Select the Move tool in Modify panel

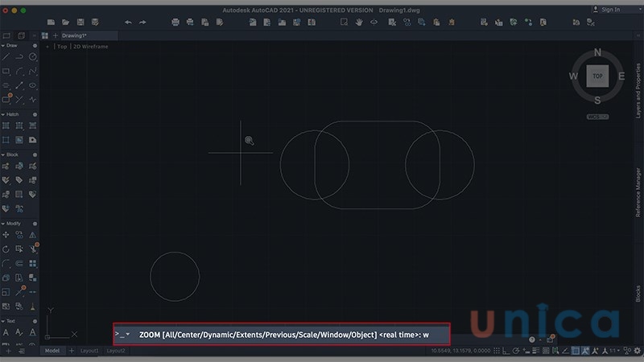point(6,235)
